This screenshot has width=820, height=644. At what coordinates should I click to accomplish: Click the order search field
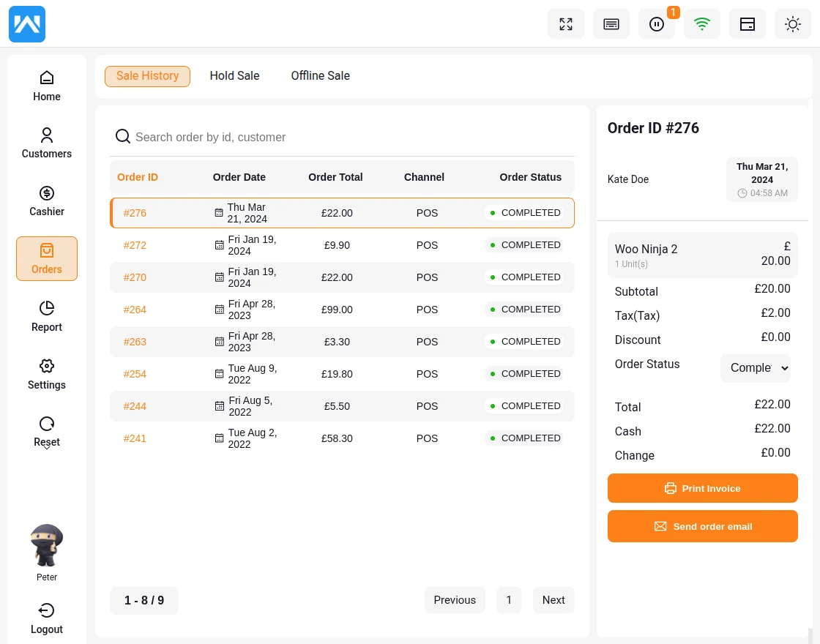(x=344, y=137)
